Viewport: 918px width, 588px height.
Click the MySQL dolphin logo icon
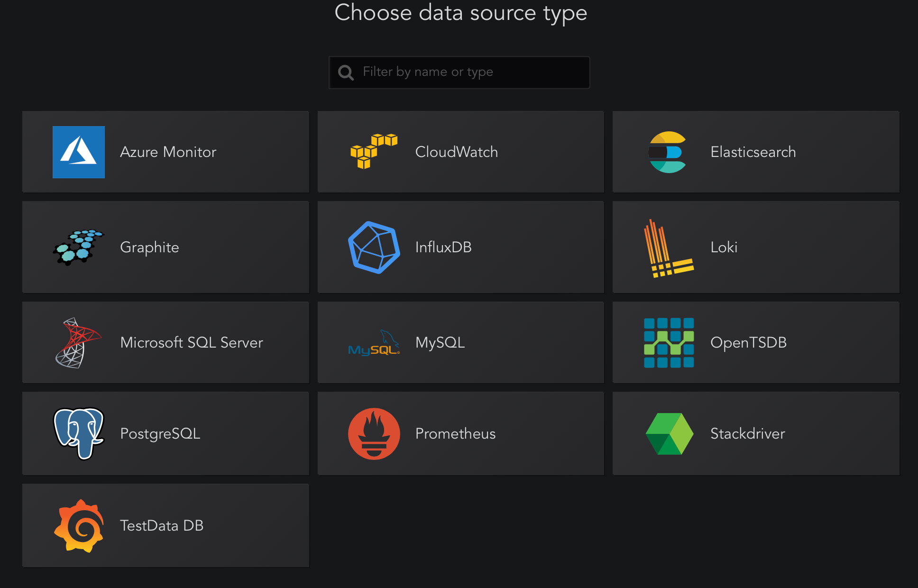click(x=374, y=343)
